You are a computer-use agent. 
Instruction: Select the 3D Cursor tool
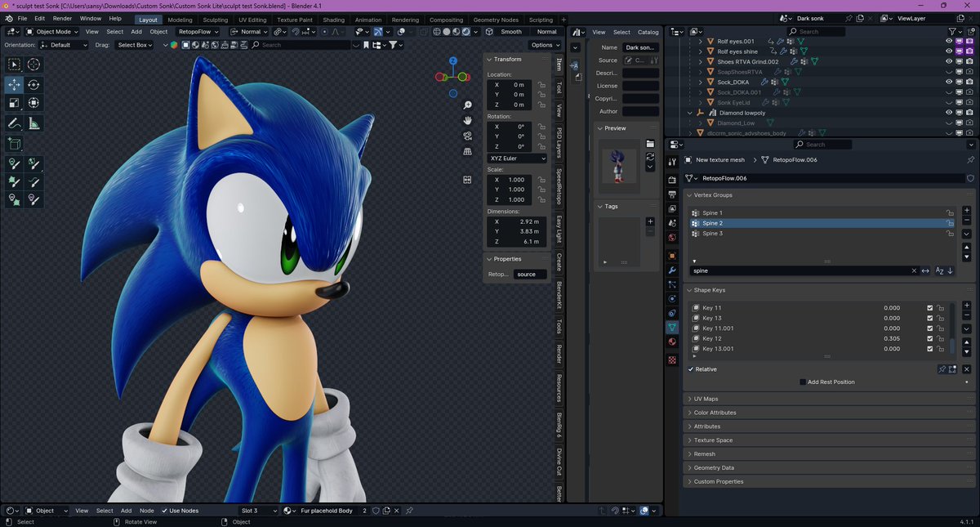click(x=33, y=65)
